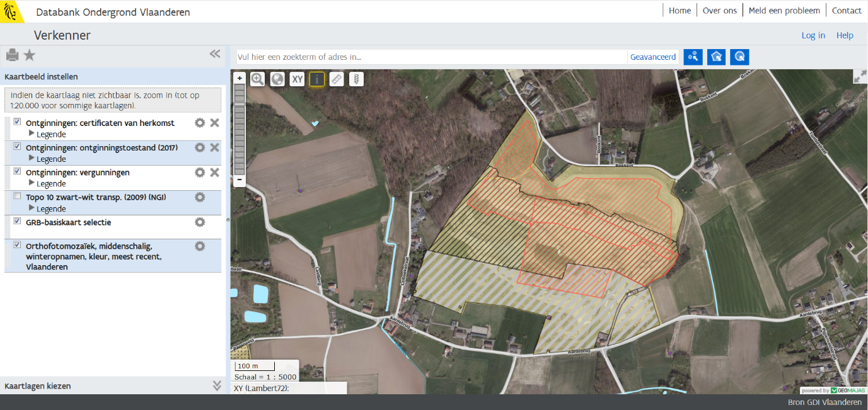868x410 pixels.
Task: Expand Legende under Ontginningen: ontginningstoestand (2017)
Action: [47, 159]
